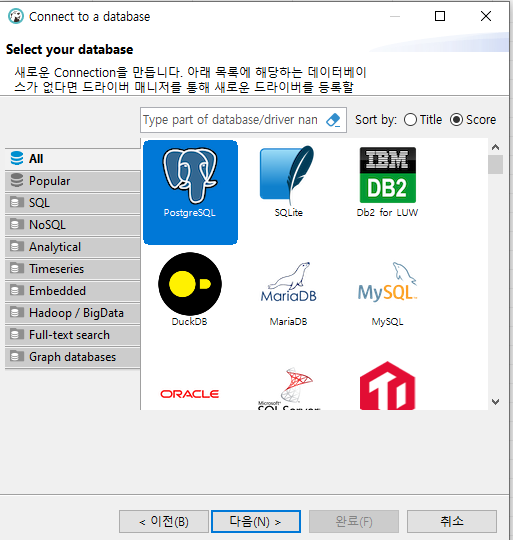The height and width of the screenshot is (540, 513).
Task: Open the Timeseries category
Action: [73, 269]
